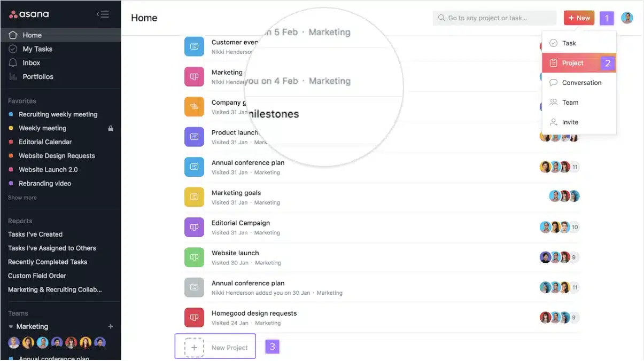Collapse the Marketing team section

[x=12, y=326]
